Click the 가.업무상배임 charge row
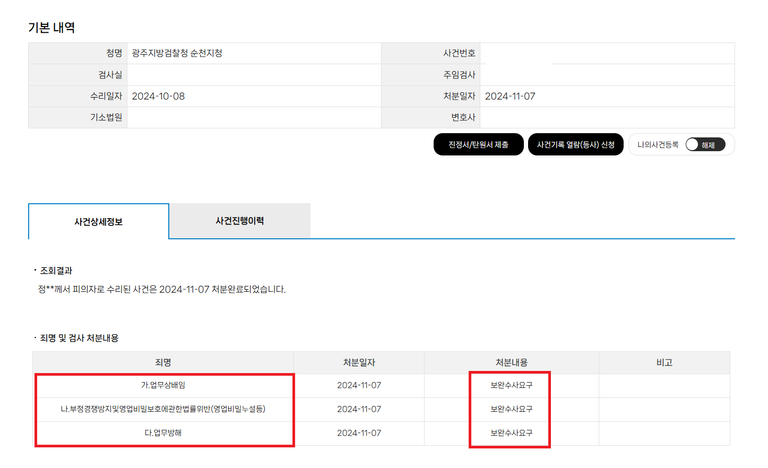The image size is (768, 468). coord(164,385)
